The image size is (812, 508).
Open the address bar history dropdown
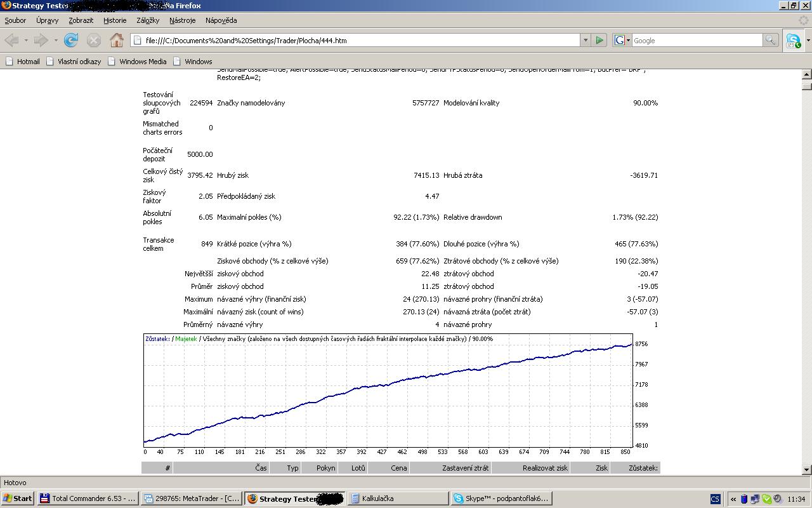586,41
